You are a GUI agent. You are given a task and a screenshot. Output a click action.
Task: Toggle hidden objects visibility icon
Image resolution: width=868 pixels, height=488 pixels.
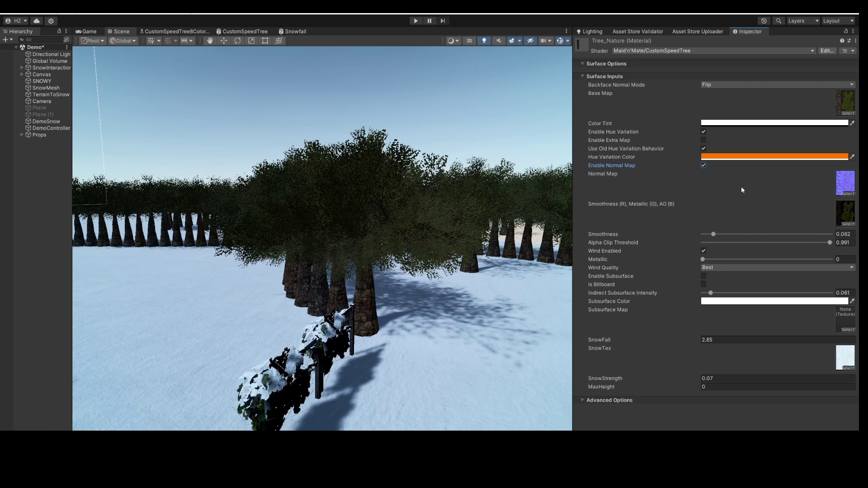pos(530,41)
